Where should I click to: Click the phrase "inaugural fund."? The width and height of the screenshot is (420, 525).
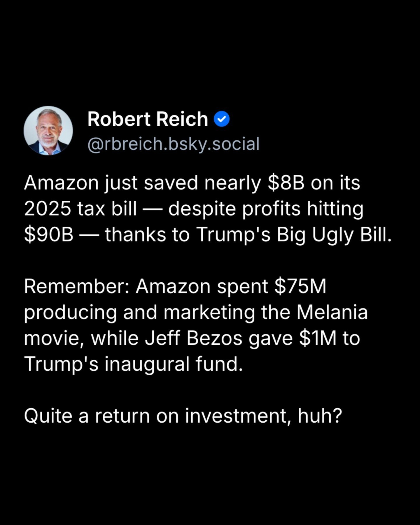[x=174, y=364]
